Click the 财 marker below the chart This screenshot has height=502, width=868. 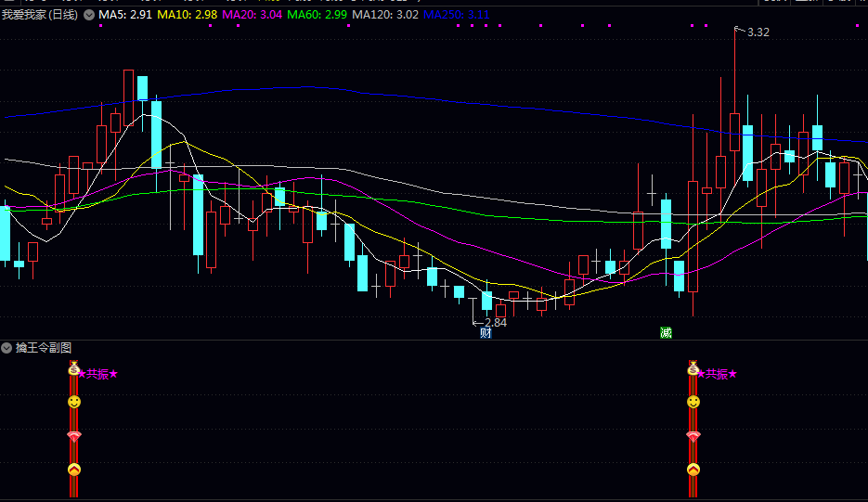(486, 333)
